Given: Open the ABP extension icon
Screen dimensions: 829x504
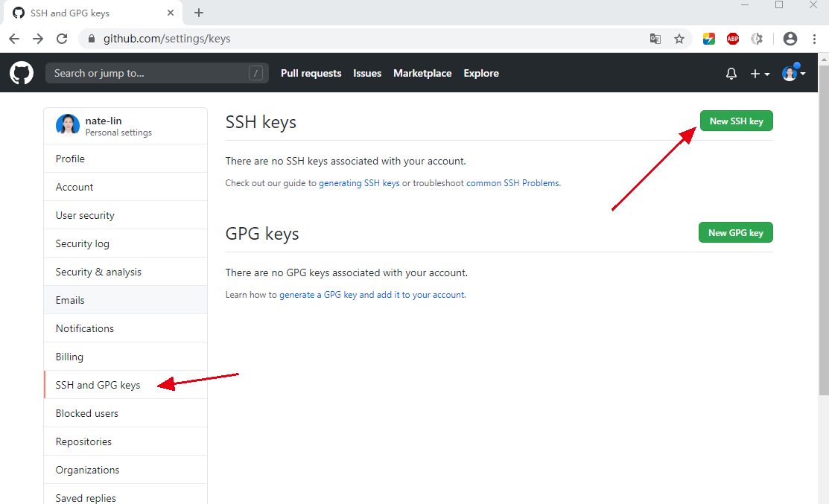Looking at the screenshot, I should click(x=733, y=39).
